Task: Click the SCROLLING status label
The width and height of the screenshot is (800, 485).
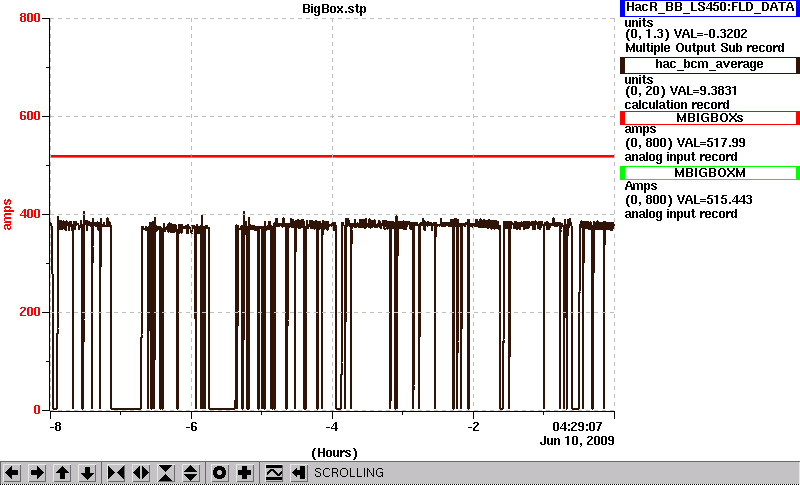Action: click(x=348, y=473)
